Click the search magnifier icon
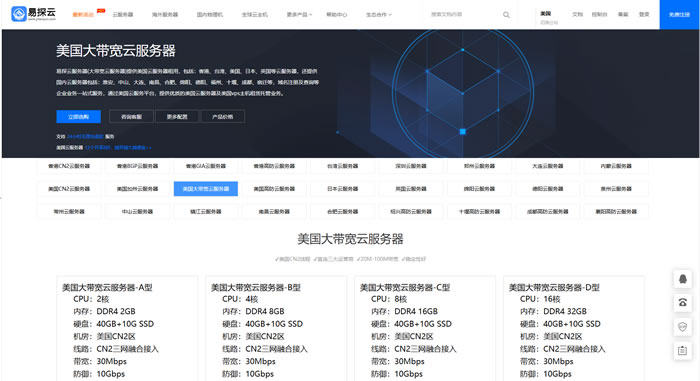Image resolution: width=700 pixels, height=381 pixels. click(x=506, y=15)
